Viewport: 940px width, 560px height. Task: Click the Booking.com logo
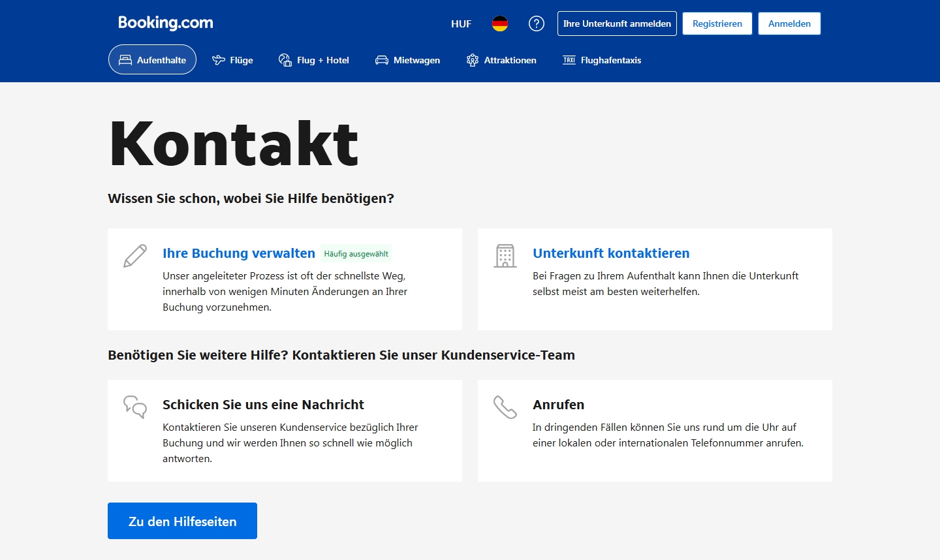click(165, 23)
